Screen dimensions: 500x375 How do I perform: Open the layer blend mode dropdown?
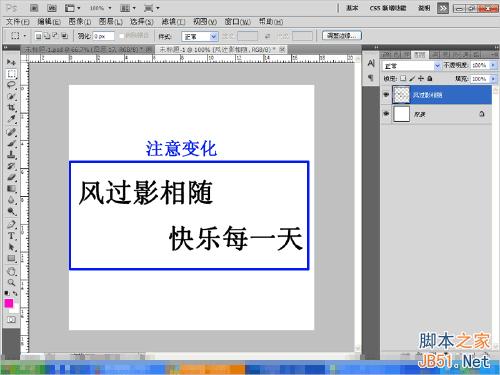click(x=412, y=66)
